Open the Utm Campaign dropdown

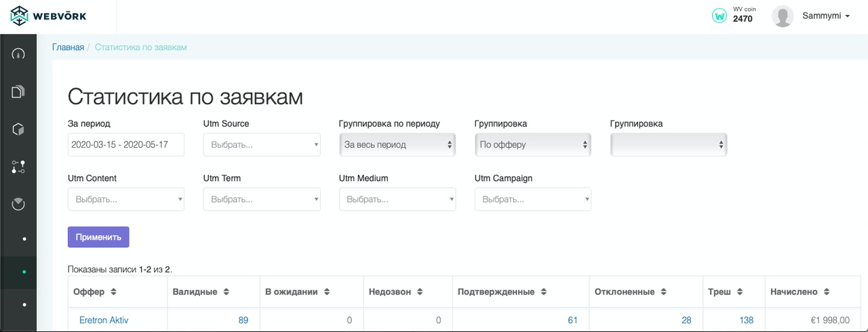533,199
